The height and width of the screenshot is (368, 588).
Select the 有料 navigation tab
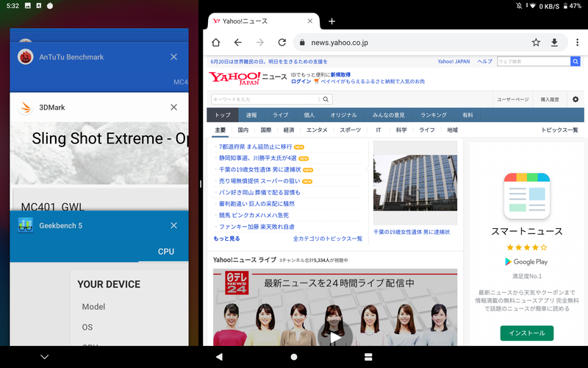(467, 115)
